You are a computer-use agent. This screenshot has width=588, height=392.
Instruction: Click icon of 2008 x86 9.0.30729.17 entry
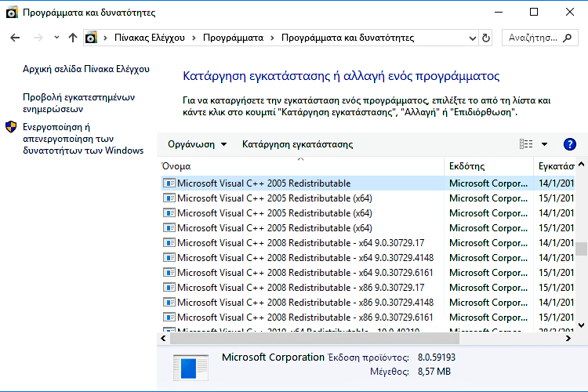coord(169,288)
